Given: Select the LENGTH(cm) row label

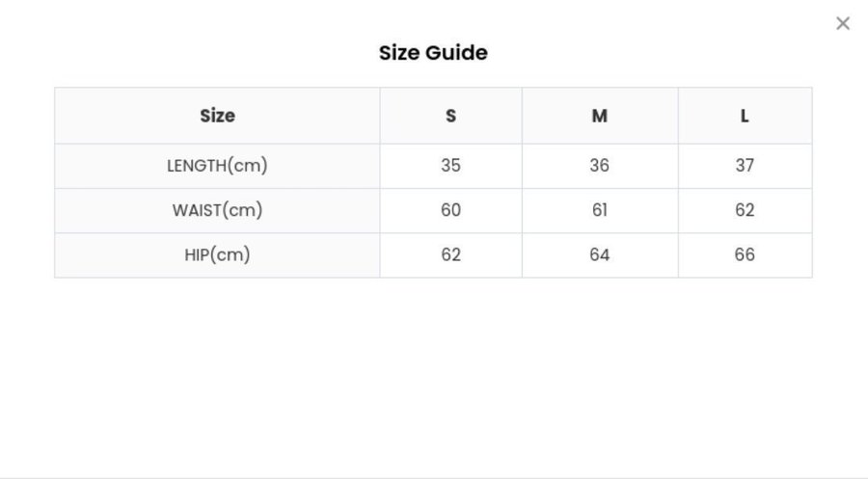Looking at the screenshot, I should (x=217, y=166).
